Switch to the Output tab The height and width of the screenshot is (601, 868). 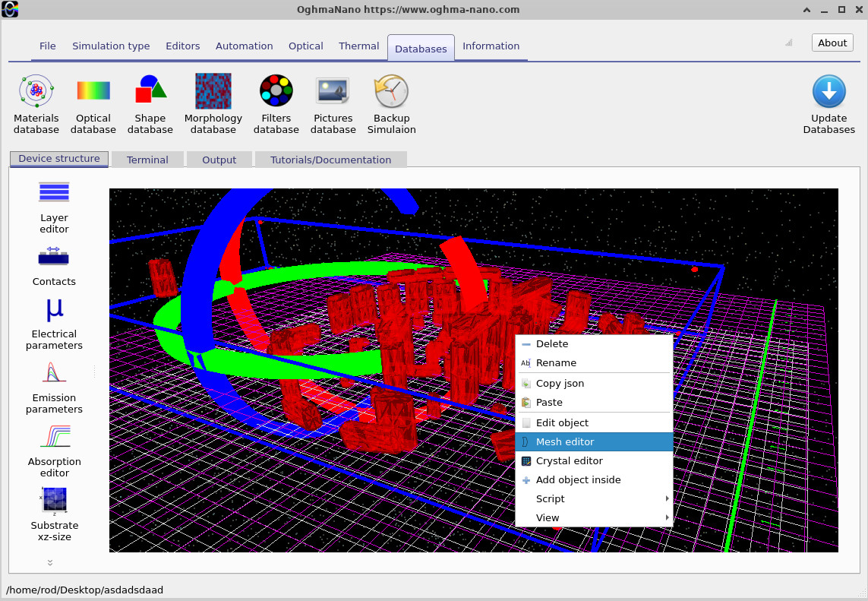[219, 160]
